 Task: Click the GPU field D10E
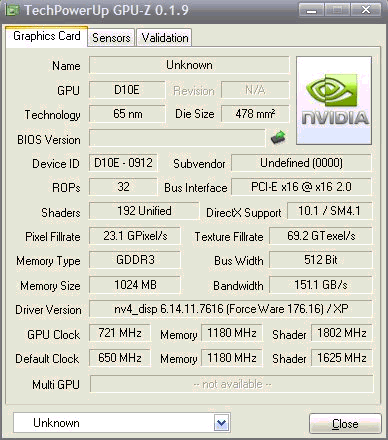127,90
